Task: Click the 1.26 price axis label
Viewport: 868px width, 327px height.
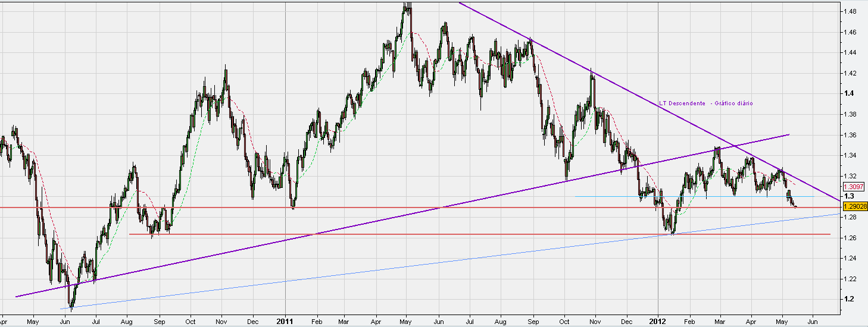Action: click(x=850, y=238)
